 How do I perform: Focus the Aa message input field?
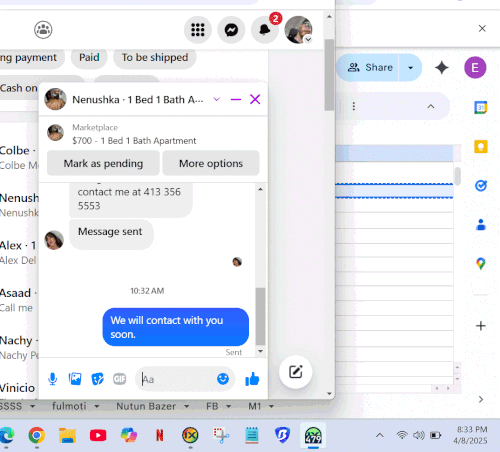(178, 379)
